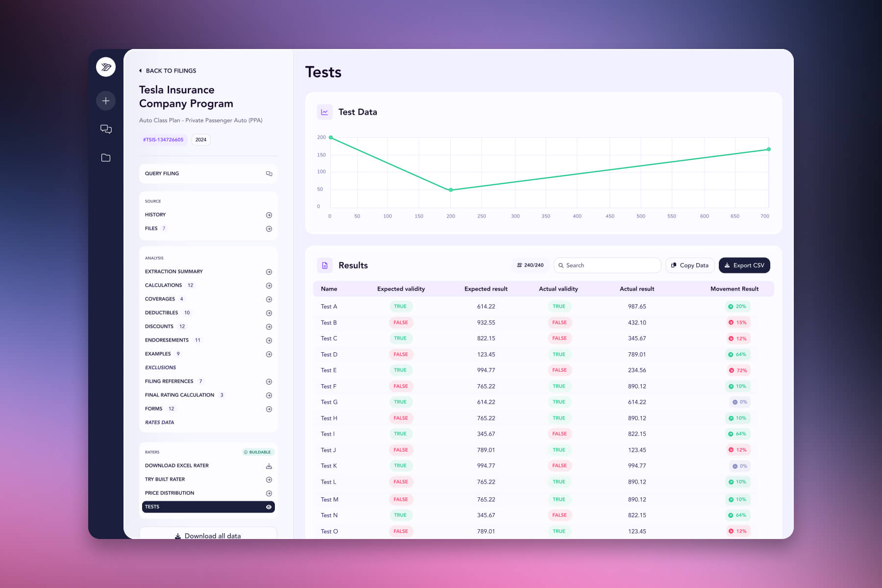Click the Results document icon

324,265
